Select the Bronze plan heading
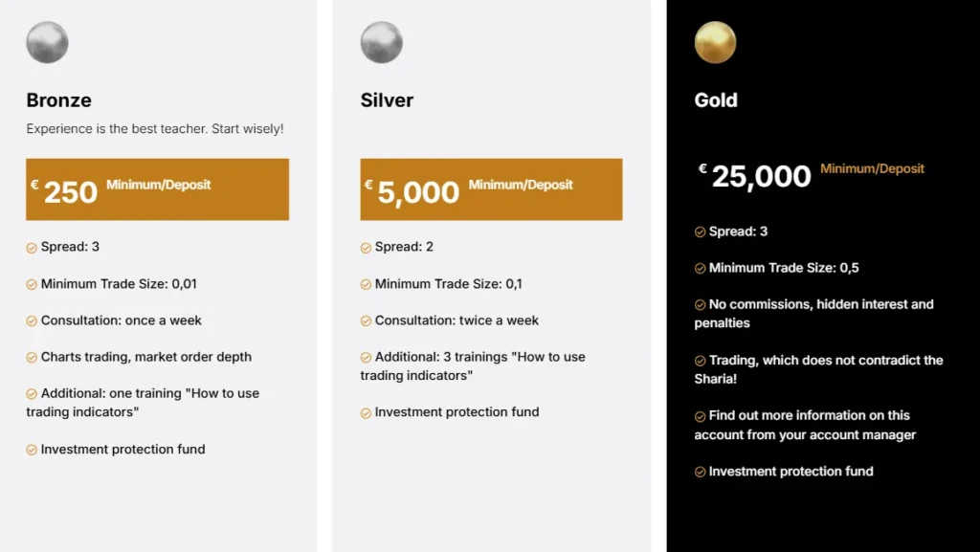This screenshot has height=552, width=980. (x=58, y=100)
